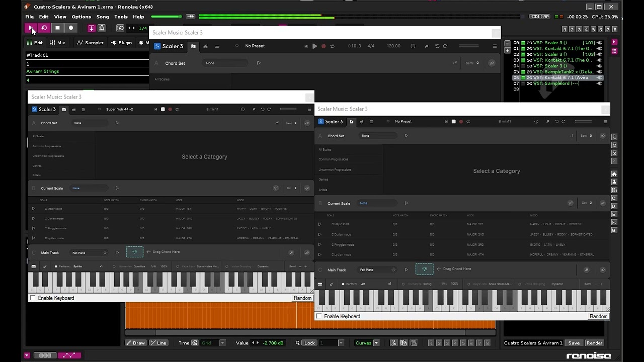Open Chord Set None dropdown in top Scaler window
This screenshot has width=644, height=362.
pos(225,63)
